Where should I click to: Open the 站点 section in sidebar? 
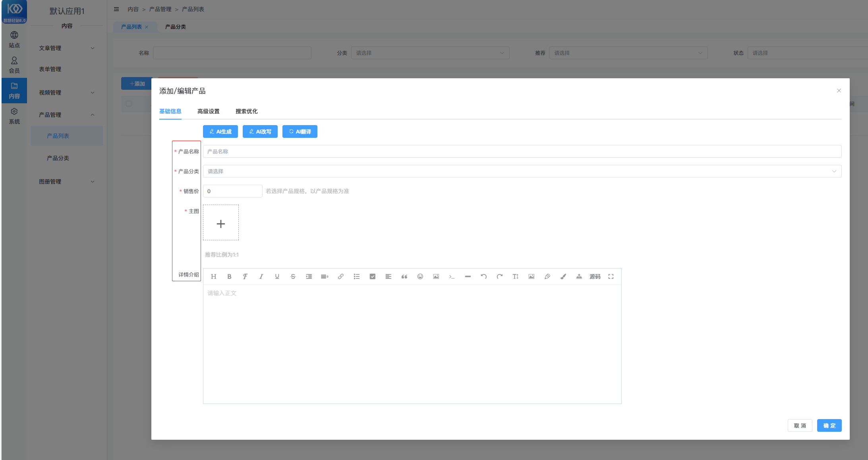[14, 40]
